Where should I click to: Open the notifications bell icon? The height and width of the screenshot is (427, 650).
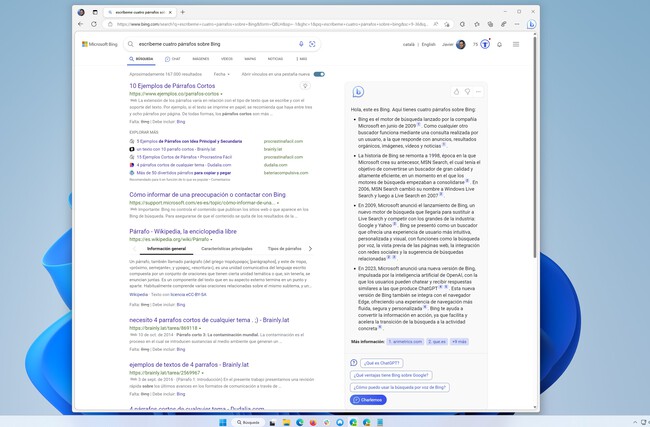pos(500,44)
